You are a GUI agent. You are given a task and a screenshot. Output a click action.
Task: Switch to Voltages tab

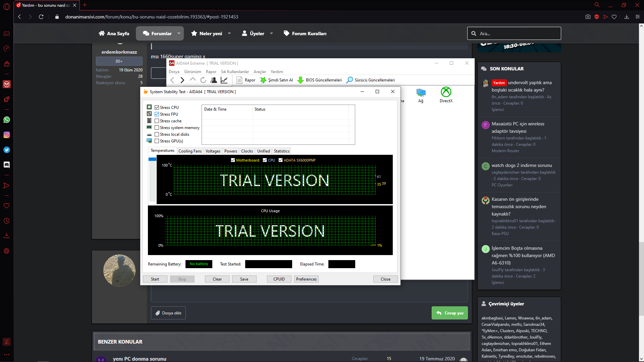point(213,151)
